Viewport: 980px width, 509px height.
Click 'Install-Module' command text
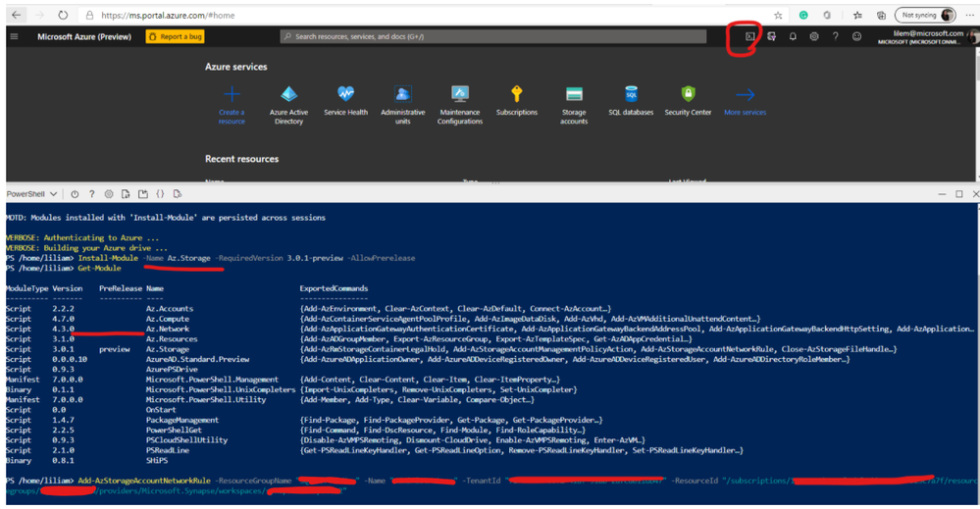tap(108, 258)
